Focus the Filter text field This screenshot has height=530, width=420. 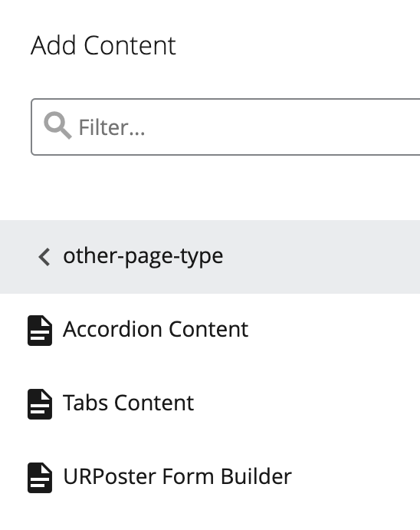point(225,127)
